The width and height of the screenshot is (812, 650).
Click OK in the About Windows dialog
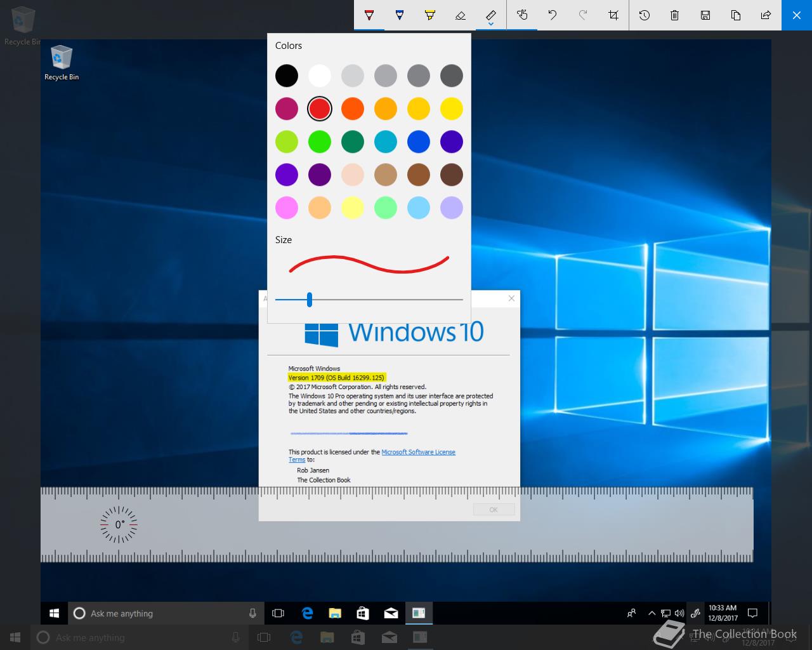point(494,510)
